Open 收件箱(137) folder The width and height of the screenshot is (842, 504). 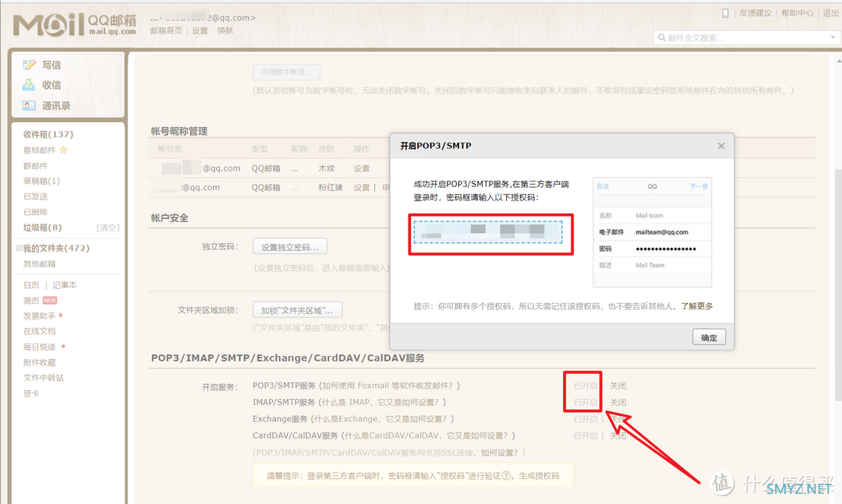click(x=48, y=134)
